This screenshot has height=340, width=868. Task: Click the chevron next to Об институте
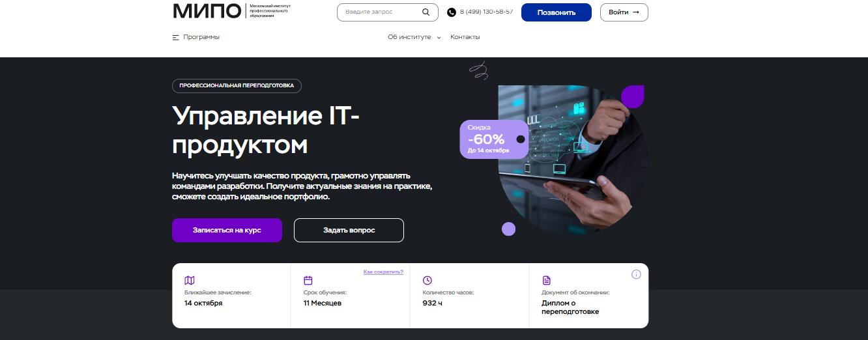pos(439,38)
